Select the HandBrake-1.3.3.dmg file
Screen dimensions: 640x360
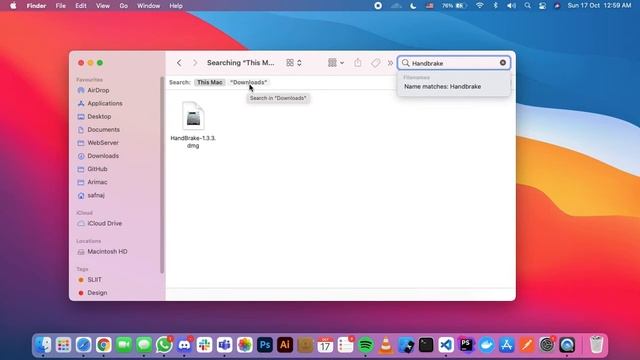pyautogui.click(x=193, y=125)
